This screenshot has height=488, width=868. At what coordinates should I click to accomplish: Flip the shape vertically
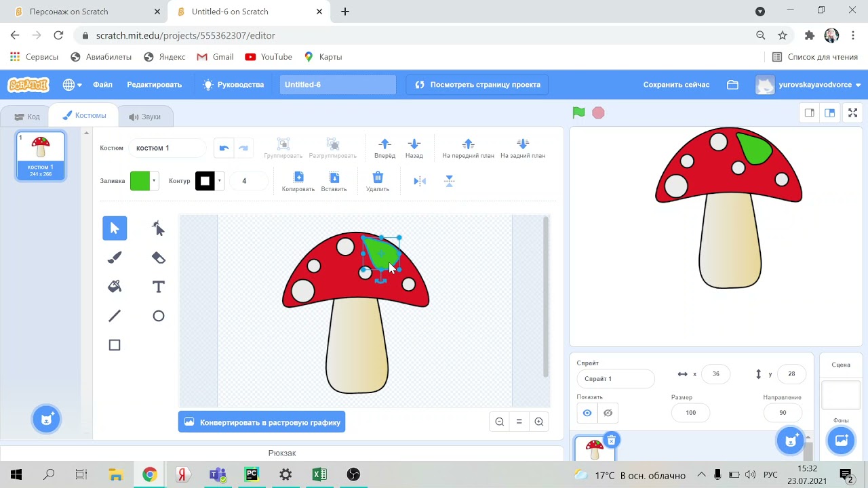click(x=449, y=181)
